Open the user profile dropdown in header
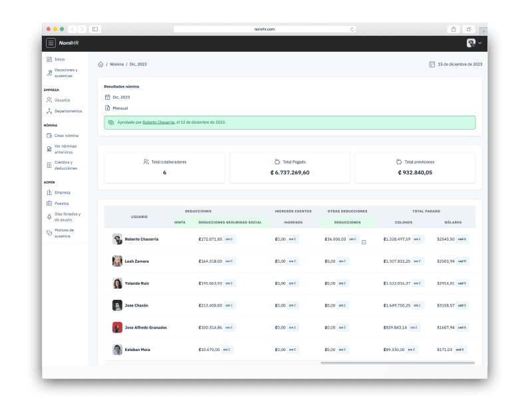The image size is (532, 399). pyautogui.click(x=474, y=43)
